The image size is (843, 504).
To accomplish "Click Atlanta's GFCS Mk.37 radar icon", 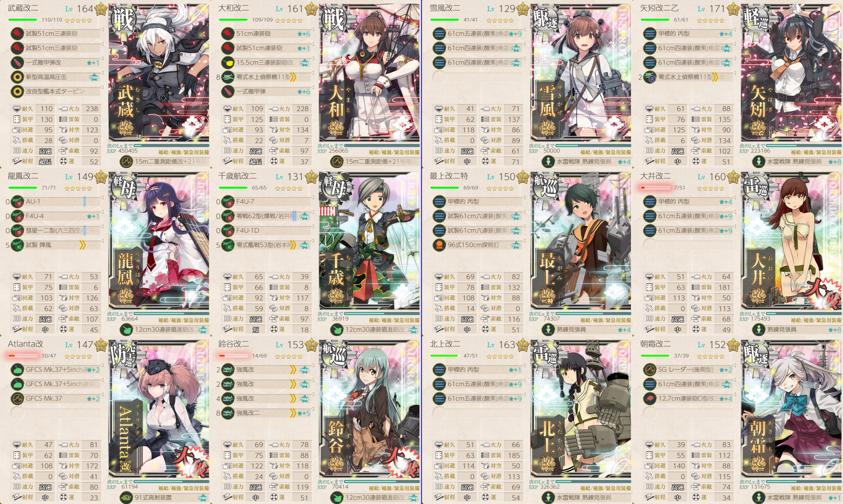I will (x=17, y=398).
